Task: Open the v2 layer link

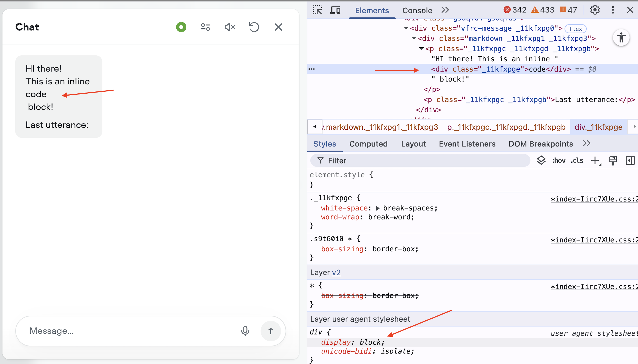Action: pos(336,273)
